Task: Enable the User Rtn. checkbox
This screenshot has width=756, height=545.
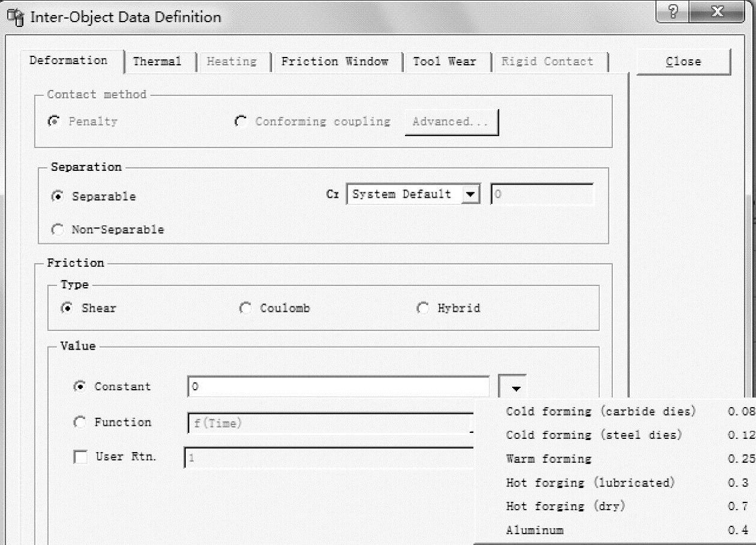Action: pyautogui.click(x=80, y=457)
